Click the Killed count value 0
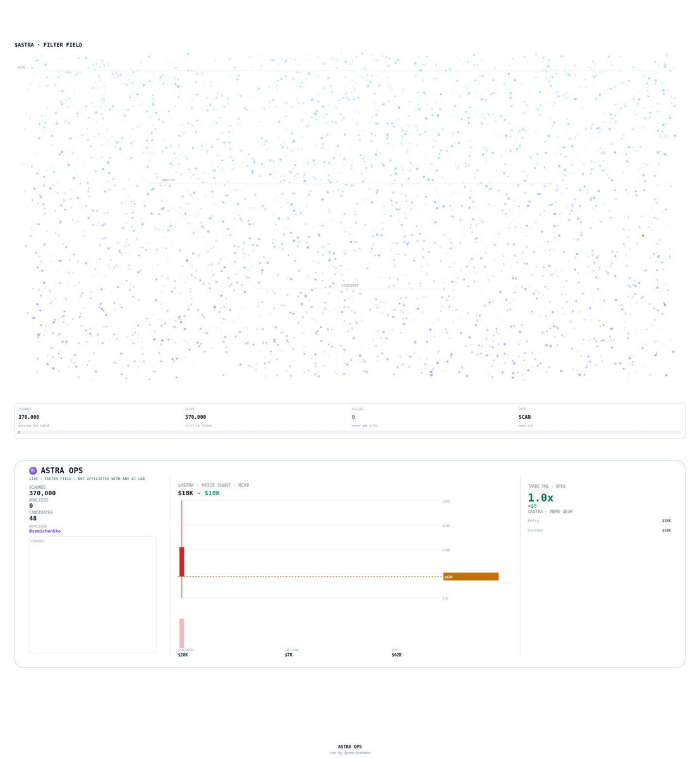 point(353,417)
